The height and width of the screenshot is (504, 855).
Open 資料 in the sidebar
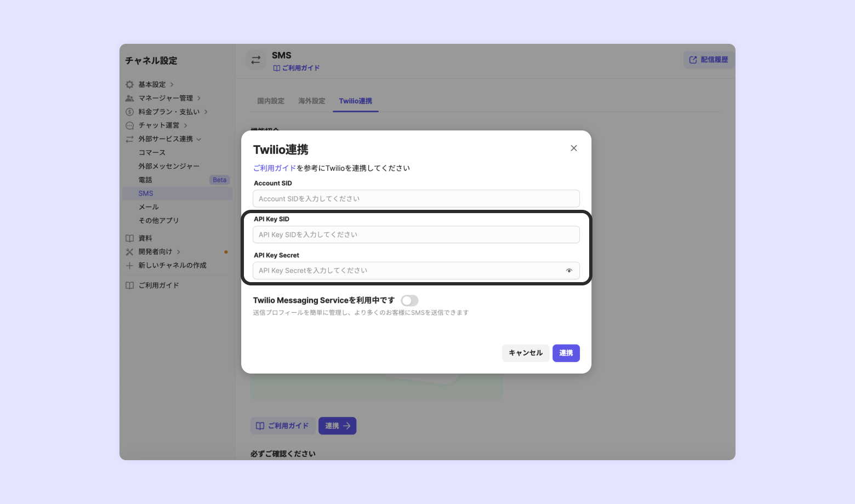(x=145, y=238)
